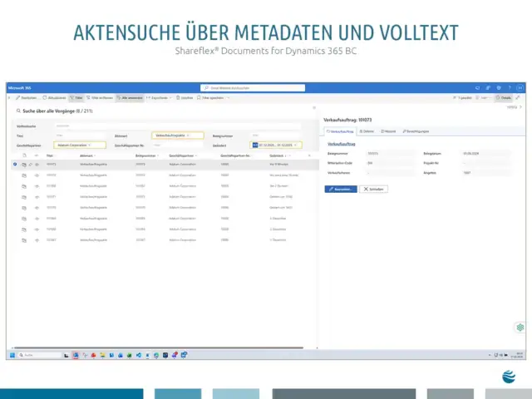Screen dimensions: 532x399
Task: Click the horizontal scrollbar below the list
Action: (x=158, y=347)
